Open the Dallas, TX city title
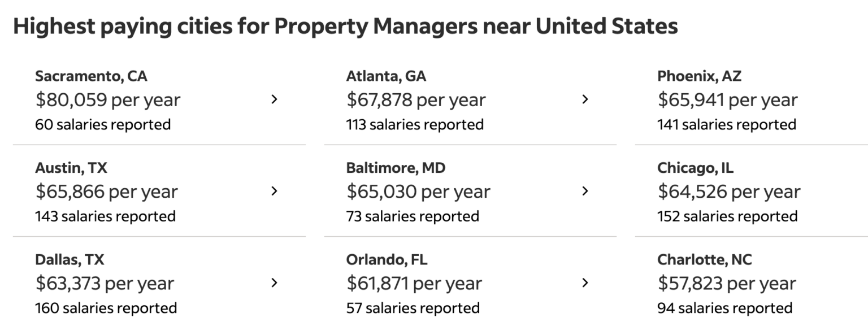 coord(70,259)
